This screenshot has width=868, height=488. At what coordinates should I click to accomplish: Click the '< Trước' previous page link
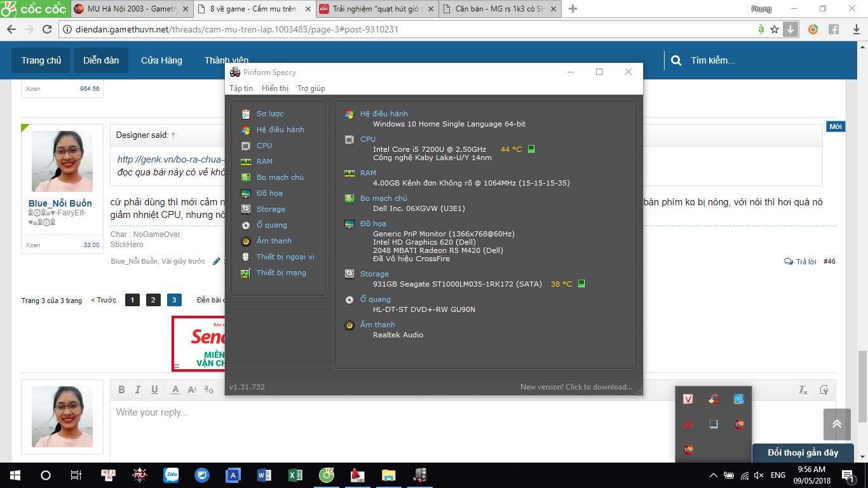[104, 300]
